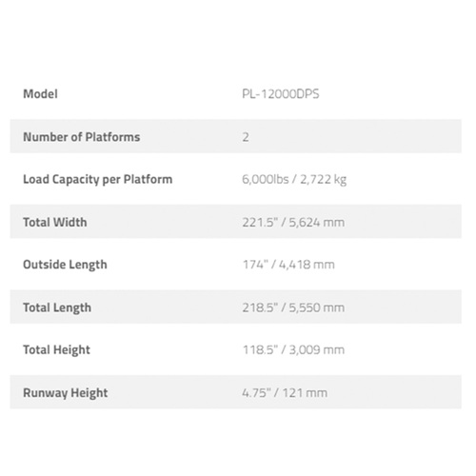This screenshot has width=476, height=476.
Task: Click the Runway Height label
Action: coord(66,393)
